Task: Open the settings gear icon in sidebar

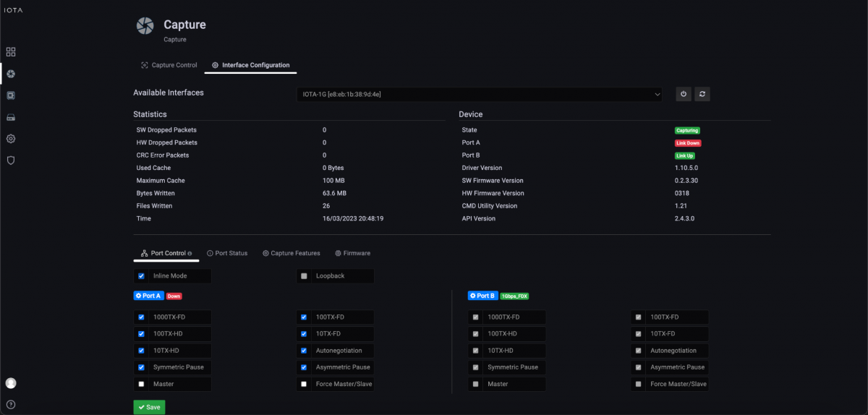Action: coord(11,139)
